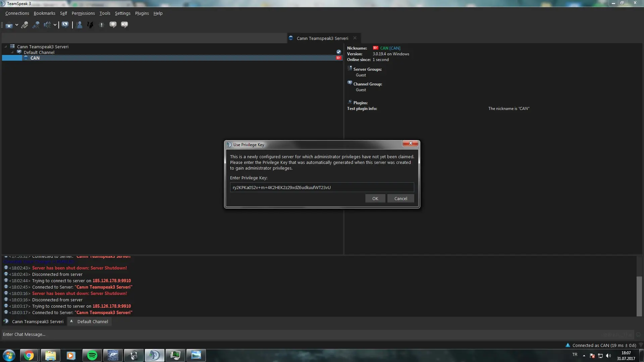Click server address link at 18:03:17 log line
The image size is (644, 362).
point(112,306)
